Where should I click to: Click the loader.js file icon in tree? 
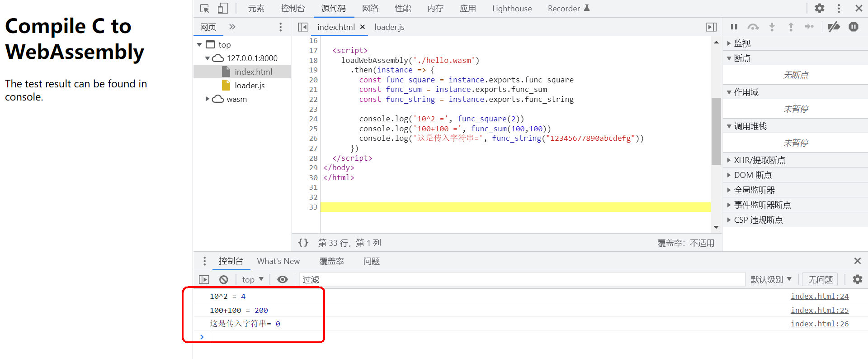(x=227, y=85)
